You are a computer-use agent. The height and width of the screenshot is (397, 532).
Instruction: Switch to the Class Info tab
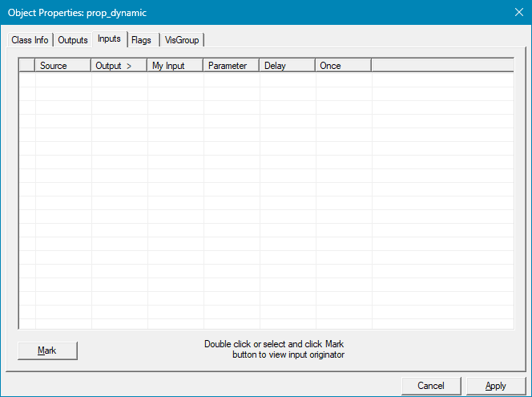point(30,40)
